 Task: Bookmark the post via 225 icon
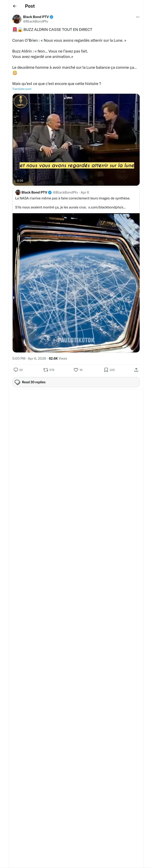109,370
